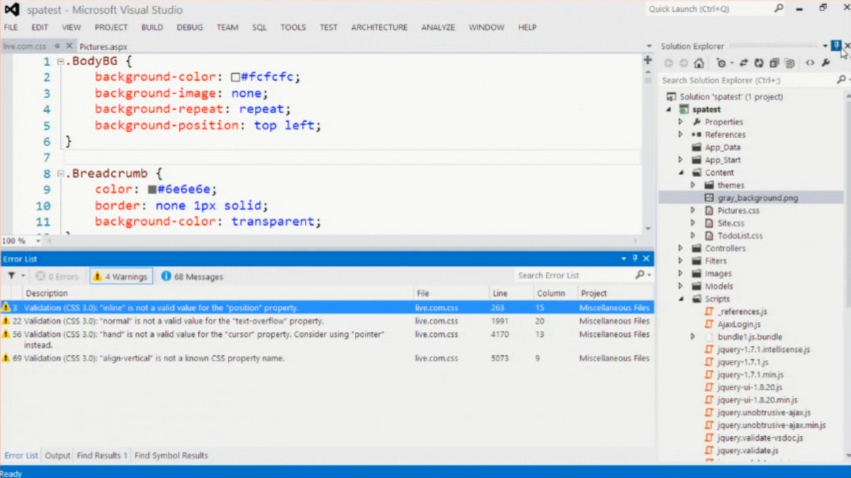
Task: Click Solution Explorer search magnifier icon
Action: (841, 80)
